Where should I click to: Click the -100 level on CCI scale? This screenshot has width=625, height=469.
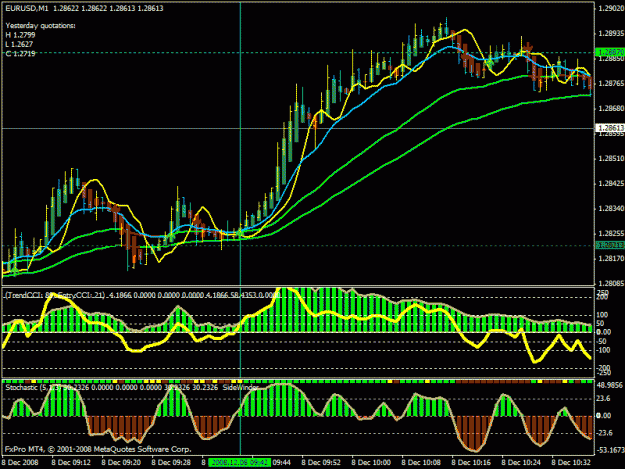tap(602, 350)
